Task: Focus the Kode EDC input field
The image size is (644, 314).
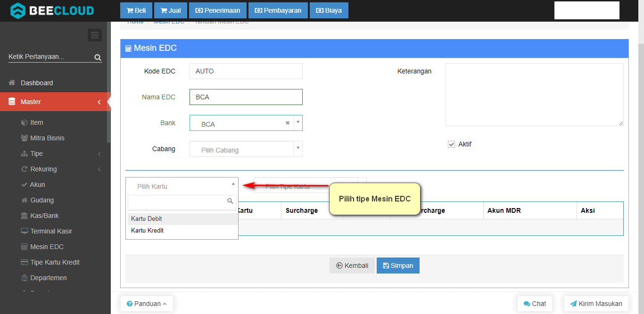Action: pos(246,71)
